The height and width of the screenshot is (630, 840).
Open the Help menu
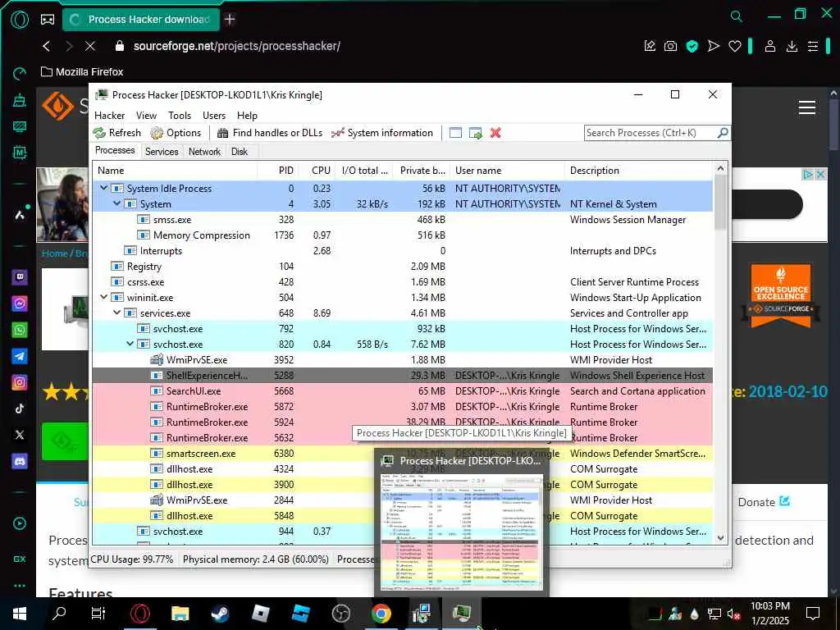point(247,115)
